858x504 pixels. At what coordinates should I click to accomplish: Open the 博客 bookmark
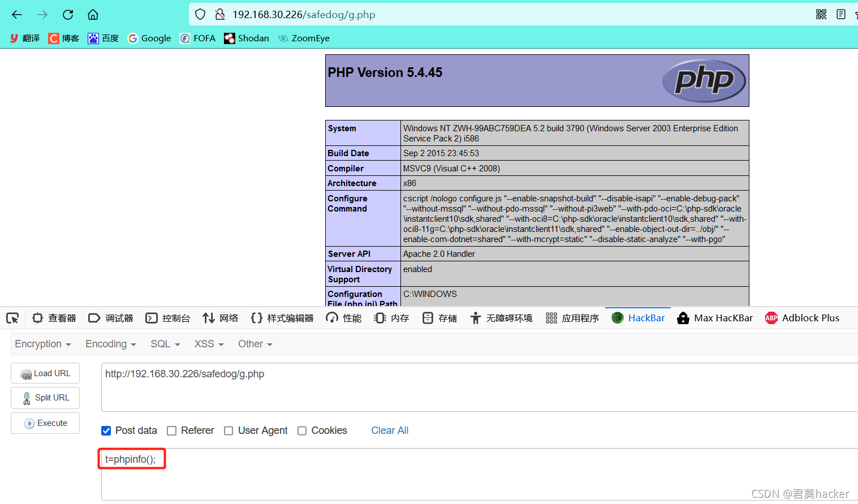click(x=64, y=38)
